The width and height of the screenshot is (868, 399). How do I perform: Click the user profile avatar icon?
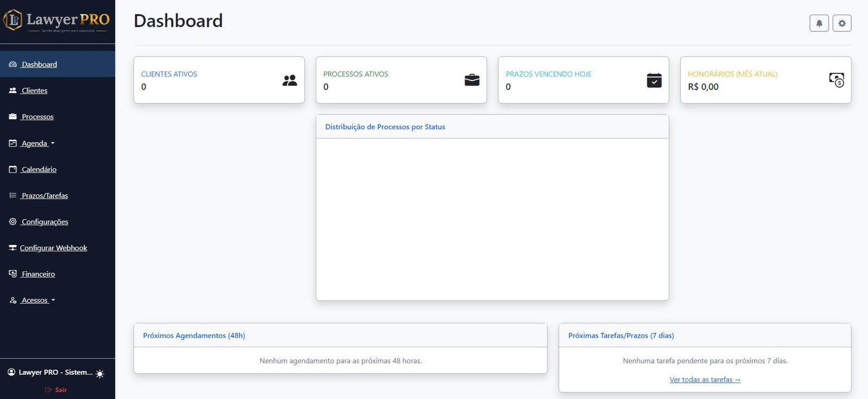11,372
